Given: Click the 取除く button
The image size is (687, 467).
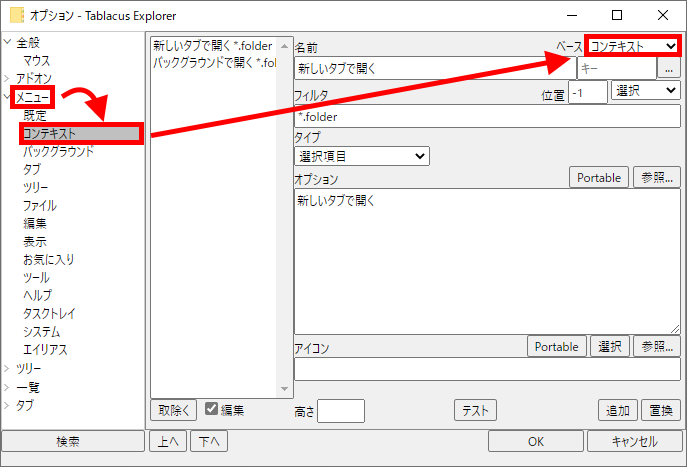Looking at the screenshot, I should pos(174,410).
